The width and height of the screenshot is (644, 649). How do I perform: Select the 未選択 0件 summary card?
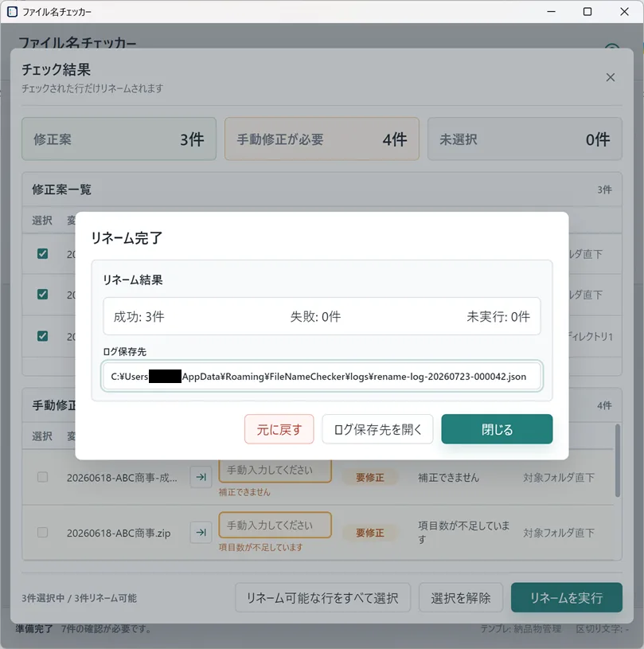click(x=525, y=139)
